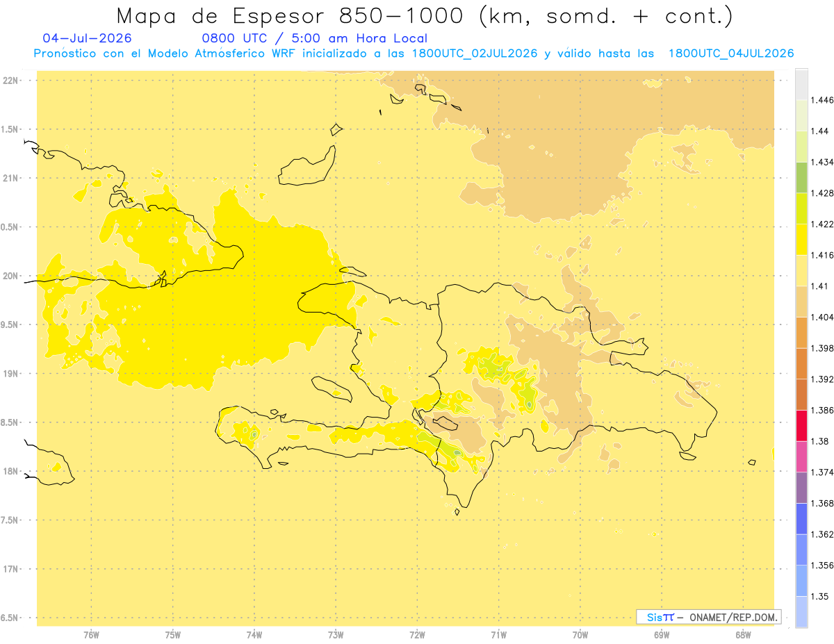834x644 pixels.
Task: Select the legend value 1.434
Action: point(822,163)
